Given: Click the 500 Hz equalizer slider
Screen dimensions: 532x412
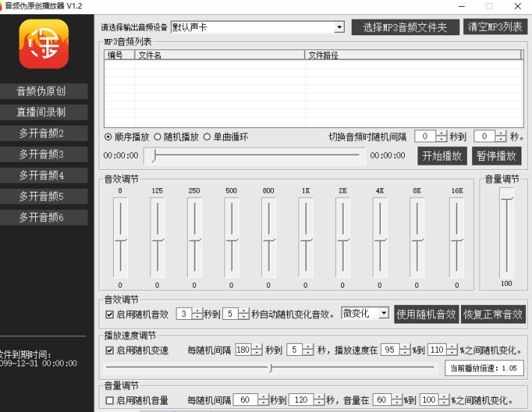Looking at the screenshot, I should [232, 237].
